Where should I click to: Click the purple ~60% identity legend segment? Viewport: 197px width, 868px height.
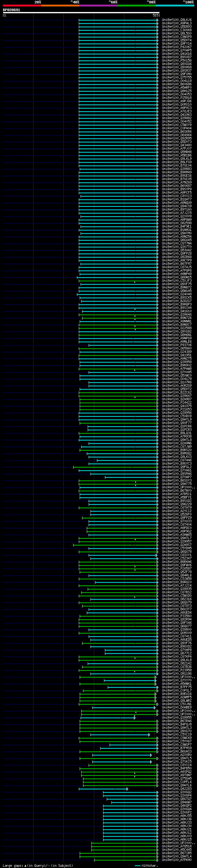[98, 6]
